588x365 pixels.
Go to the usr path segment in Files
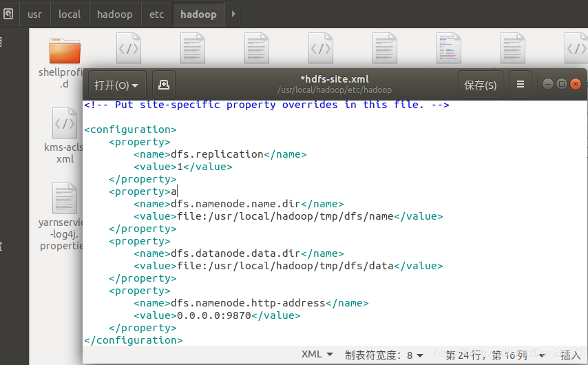pyautogui.click(x=34, y=14)
